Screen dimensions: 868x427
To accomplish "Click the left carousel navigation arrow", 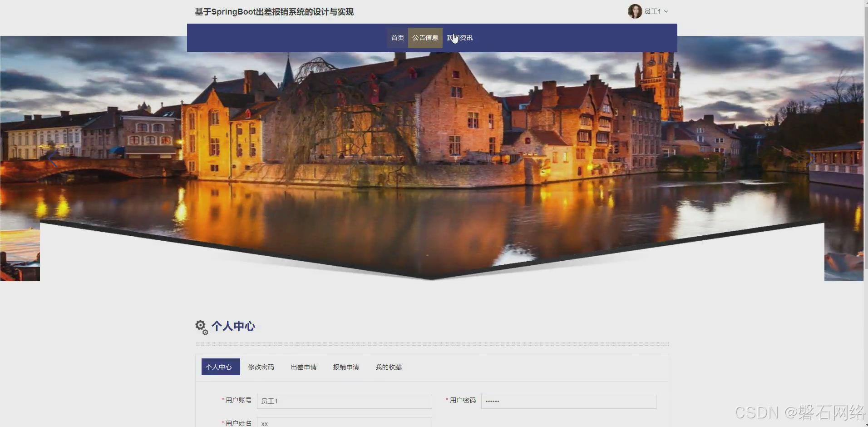I will 51,158.
